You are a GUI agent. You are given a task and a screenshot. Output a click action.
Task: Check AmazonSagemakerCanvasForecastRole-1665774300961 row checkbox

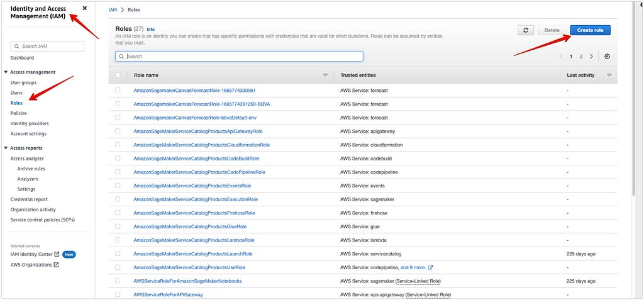118,90
